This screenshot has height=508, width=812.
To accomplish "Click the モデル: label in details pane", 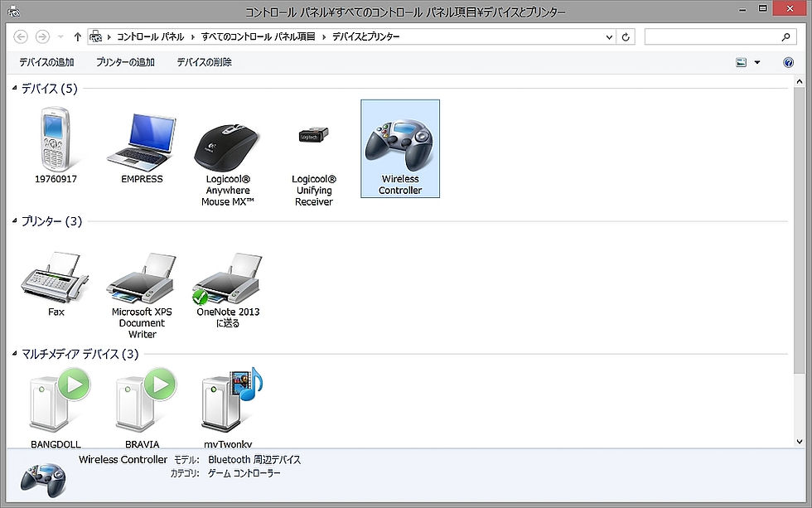I will pyautogui.click(x=186, y=459).
